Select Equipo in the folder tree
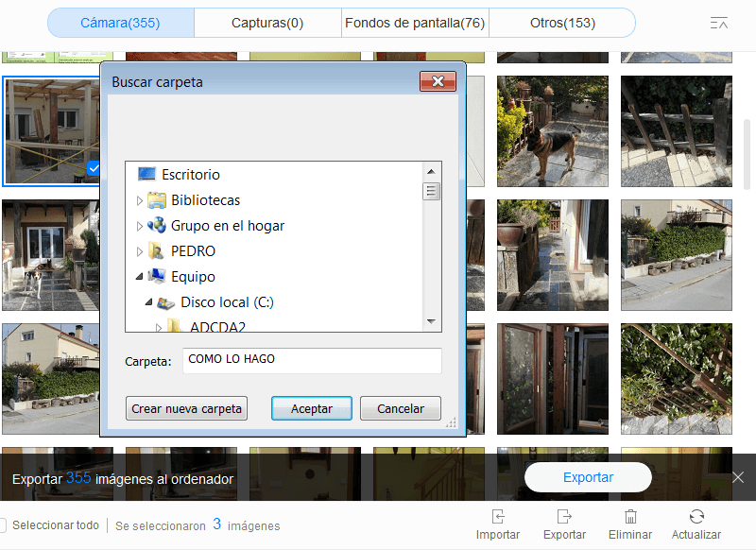Viewport: 756px width, 550px height. 193,277
